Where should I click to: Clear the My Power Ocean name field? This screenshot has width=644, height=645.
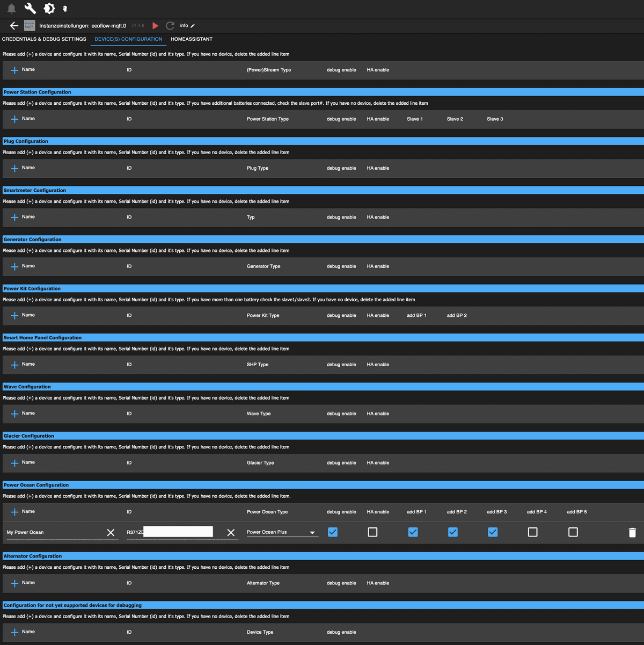[111, 533]
